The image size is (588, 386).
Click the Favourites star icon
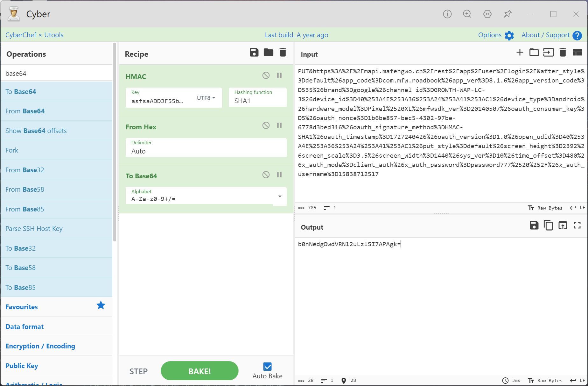click(101, 305)
